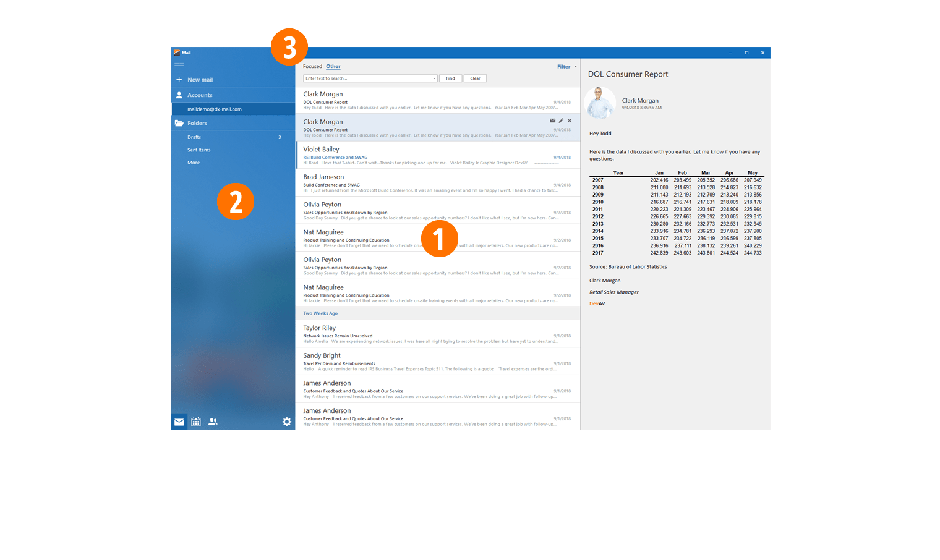Viewport: 940px width, 560px height.
Task: Select the Drafts folder
Action: [194, 137]
